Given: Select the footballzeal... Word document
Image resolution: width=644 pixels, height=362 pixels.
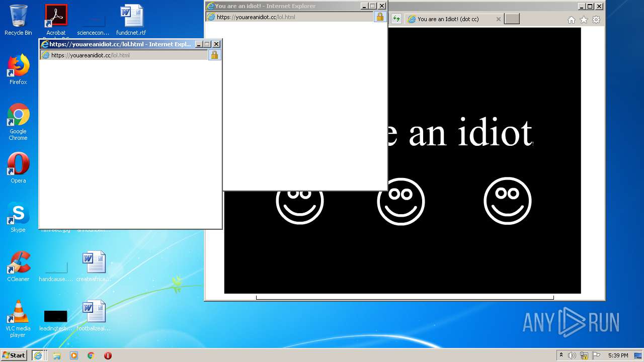Looking at the screenshot, I should click(94, 316).
